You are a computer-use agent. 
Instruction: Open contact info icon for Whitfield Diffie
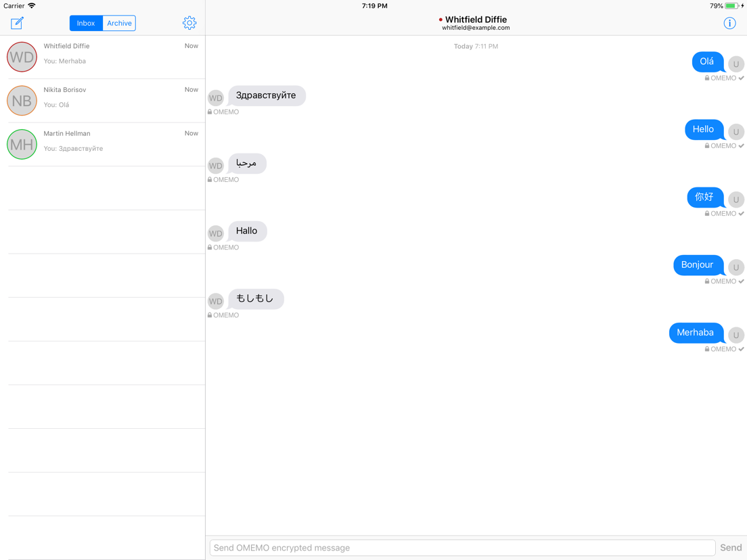(729, 23)
